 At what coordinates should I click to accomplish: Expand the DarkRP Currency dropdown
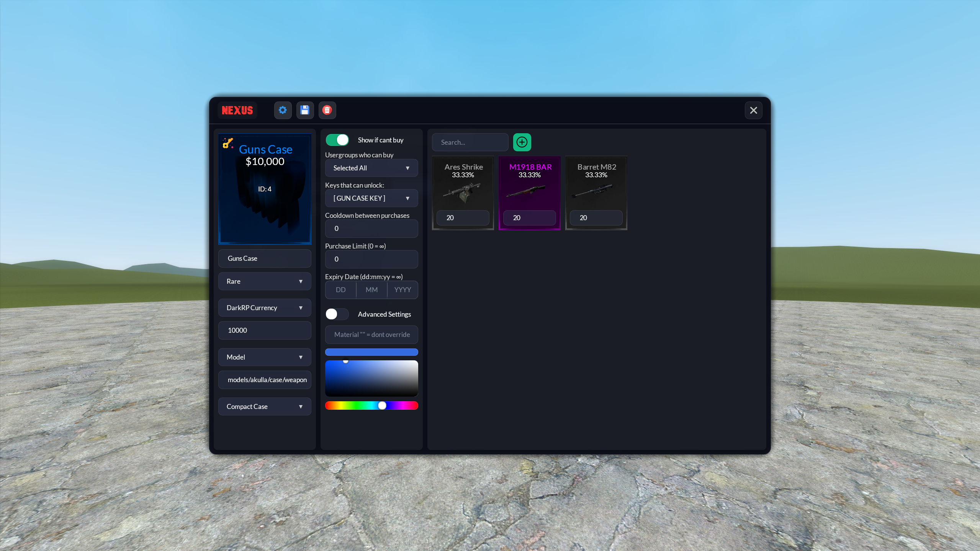pos(265,308)
